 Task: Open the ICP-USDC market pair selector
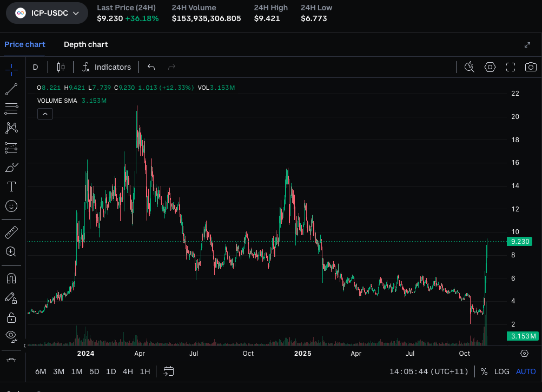[x=47, y=13]
